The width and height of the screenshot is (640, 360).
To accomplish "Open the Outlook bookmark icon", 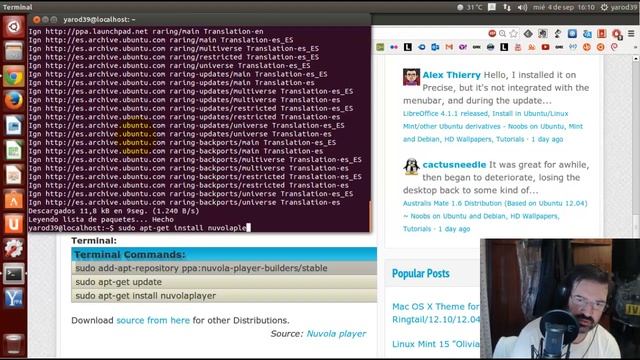I will [435, 47].
